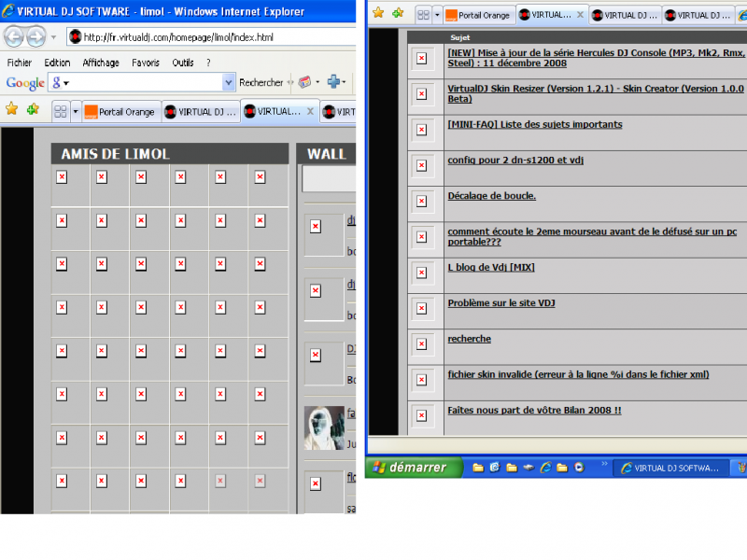Click the Google toolbar blue plus icon
This screenshot has height=560, width=747.
[333, 82]
